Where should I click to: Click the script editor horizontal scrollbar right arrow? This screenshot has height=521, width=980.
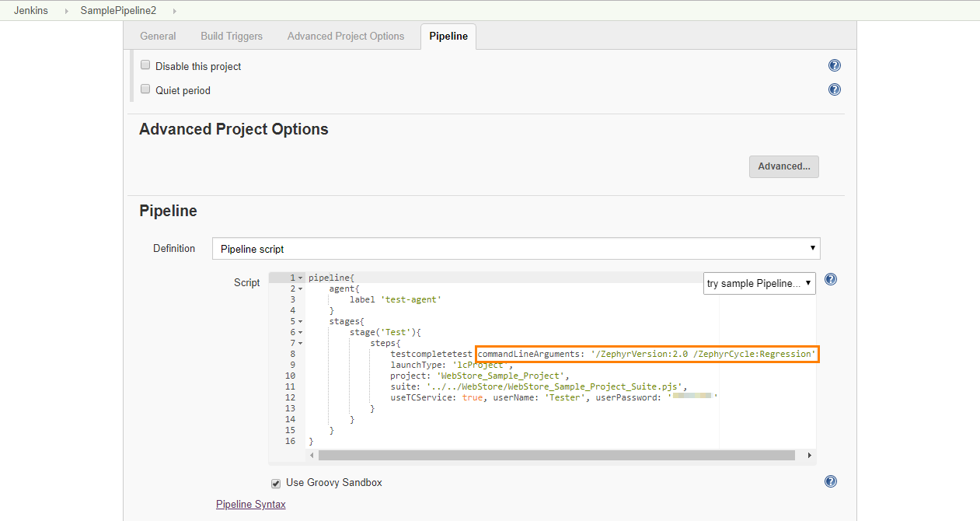coord(809,455)
